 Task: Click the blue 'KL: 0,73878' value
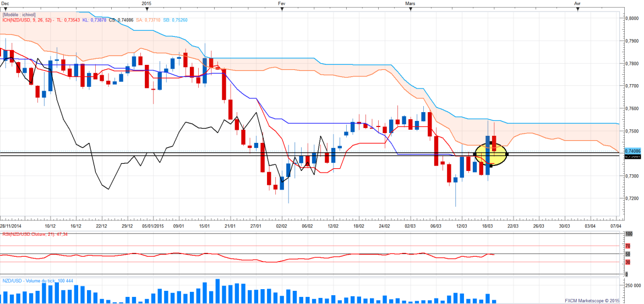click(95, 20)
